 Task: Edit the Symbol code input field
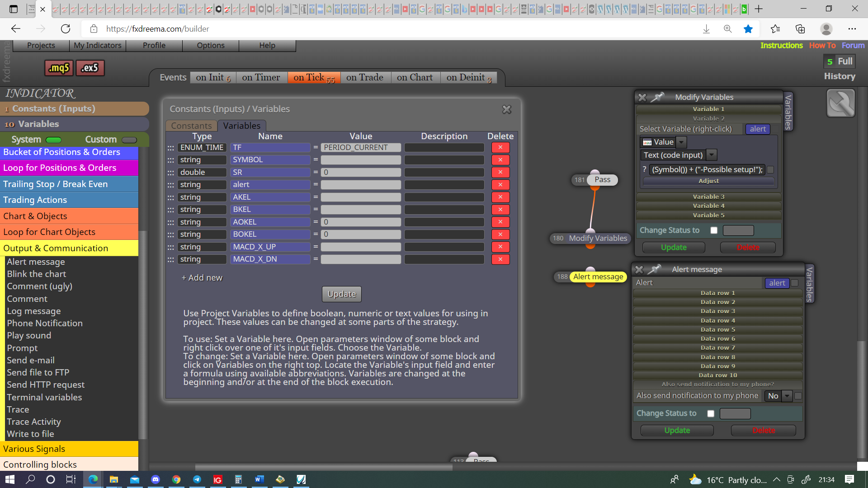pos(707,169)
